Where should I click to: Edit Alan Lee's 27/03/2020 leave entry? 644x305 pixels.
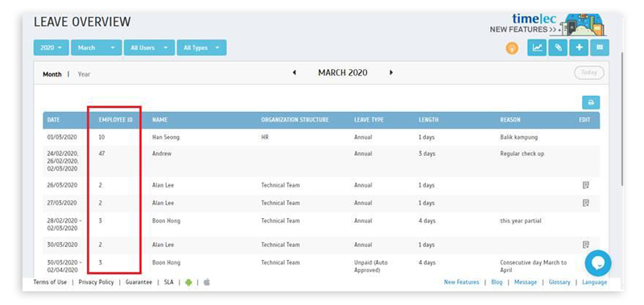coord(586,203)
